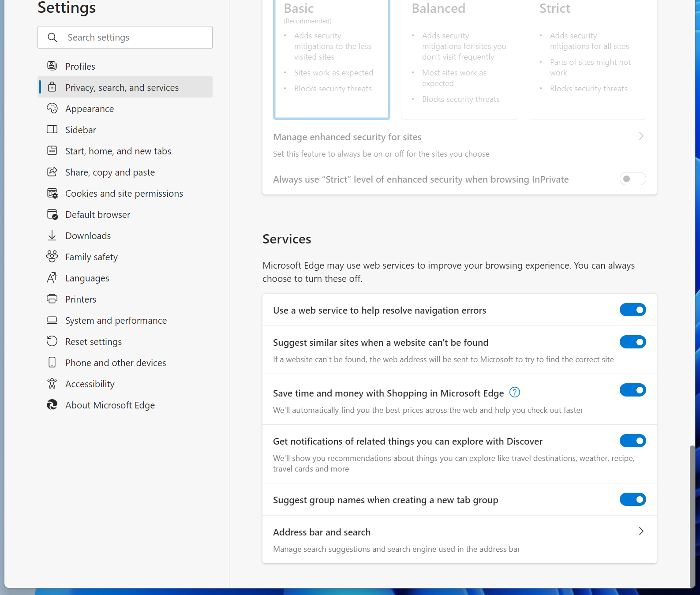This screenshot has height=595, width=700.
Task: Go to Downloads settings
Action: click(125, 236)
